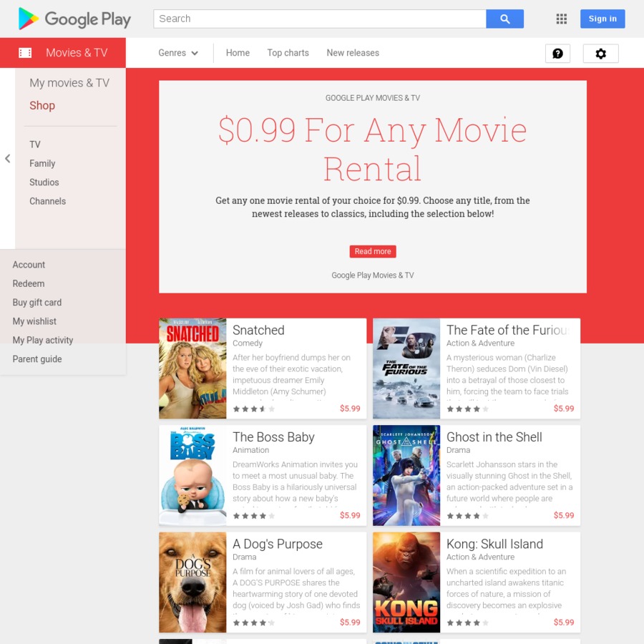Click the $5.99 price for Snatched
The image size is (644, 644).
350,409
